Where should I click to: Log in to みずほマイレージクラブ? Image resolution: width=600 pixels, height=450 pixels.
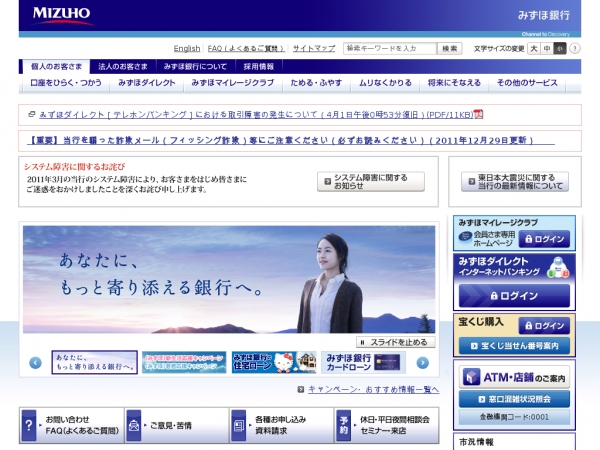[x=545, y=239]
